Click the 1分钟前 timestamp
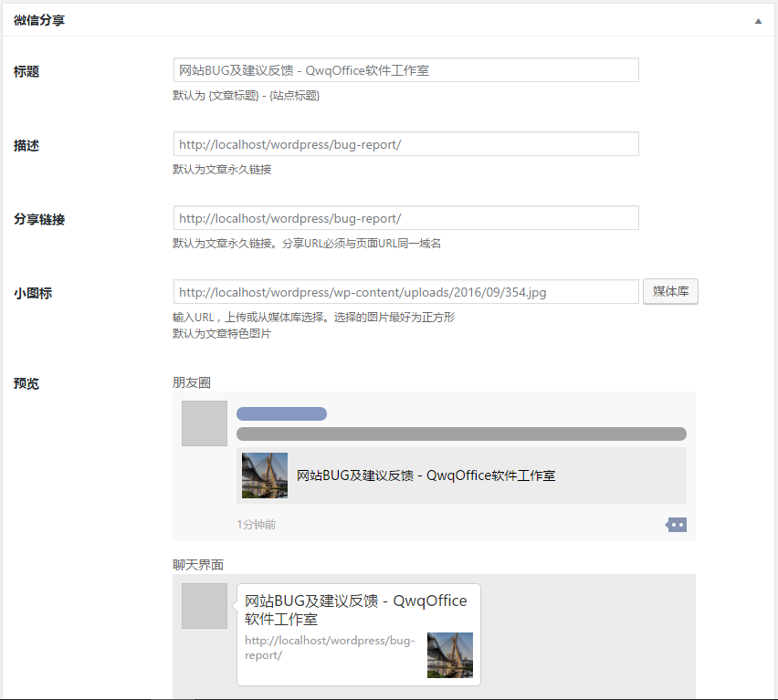 256,525
